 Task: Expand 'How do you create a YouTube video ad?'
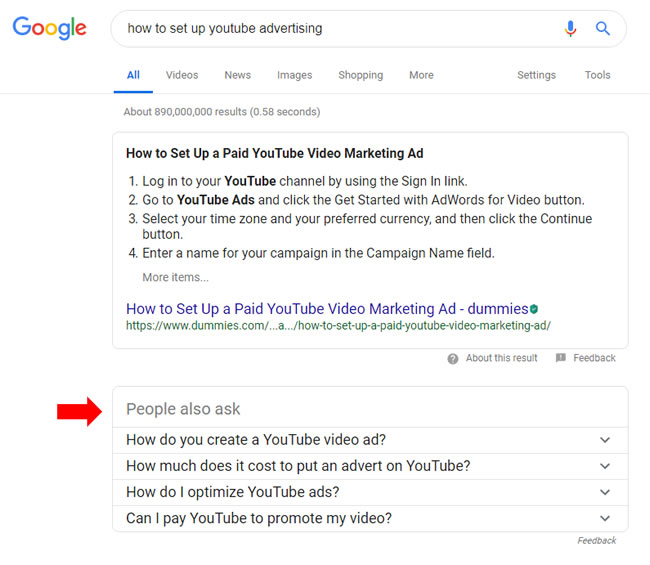[x=370, y=440]
